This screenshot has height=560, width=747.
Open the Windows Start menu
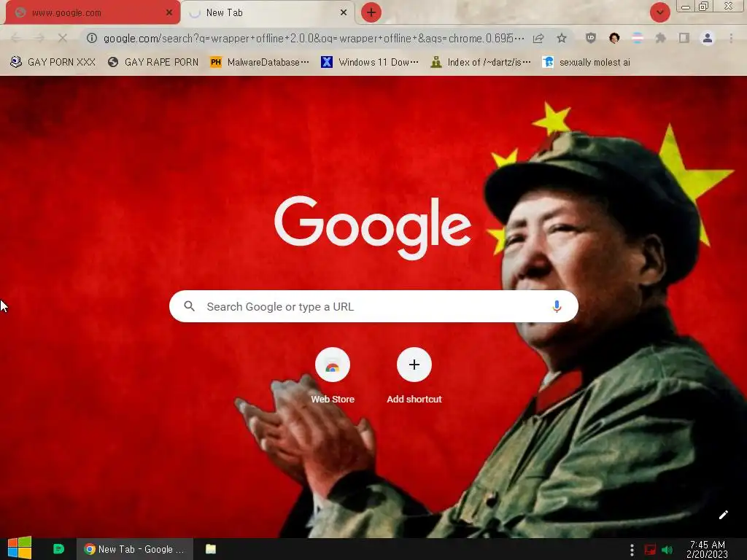[20, 548]
